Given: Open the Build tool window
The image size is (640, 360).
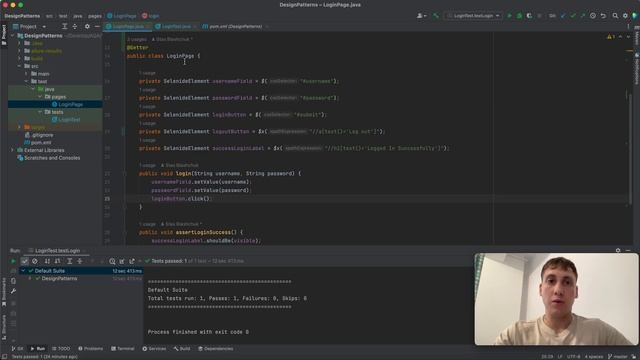Looking at the screenshot, I should pos(182,349).
